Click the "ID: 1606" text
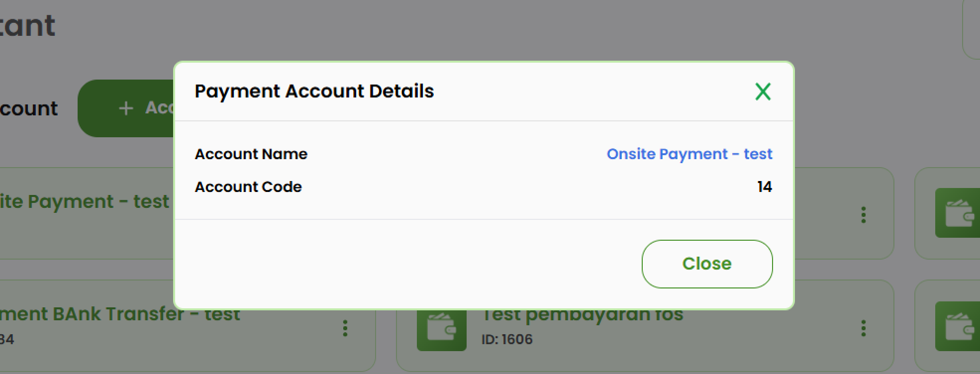 point(508,340)
